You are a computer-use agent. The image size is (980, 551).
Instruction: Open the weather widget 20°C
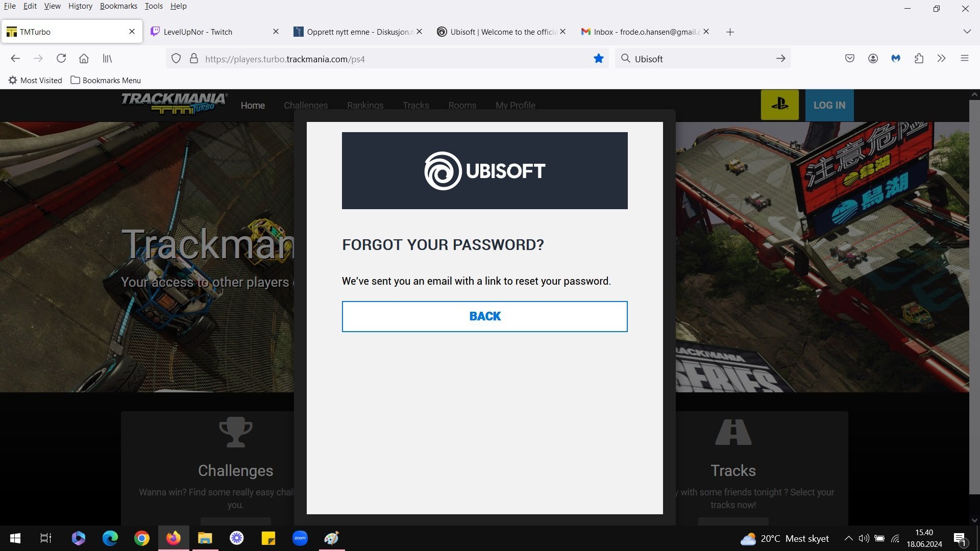(x=785, y=539)
